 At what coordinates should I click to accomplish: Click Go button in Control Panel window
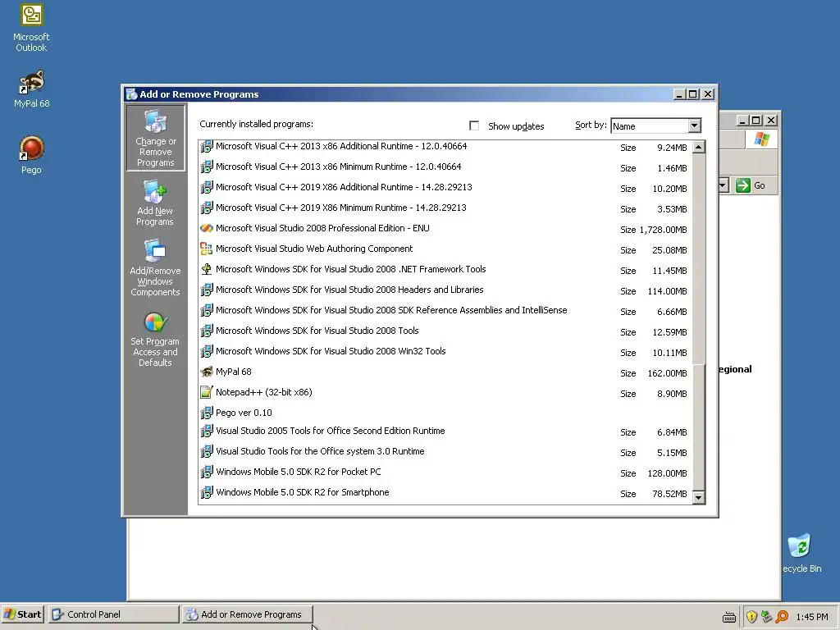pyautogui.click(x=751, y=185)
